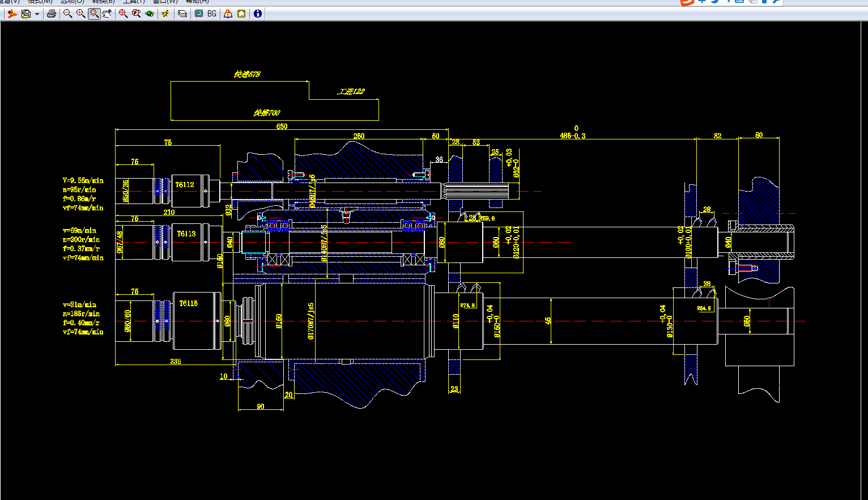Click the printer icon

[52, 14]
